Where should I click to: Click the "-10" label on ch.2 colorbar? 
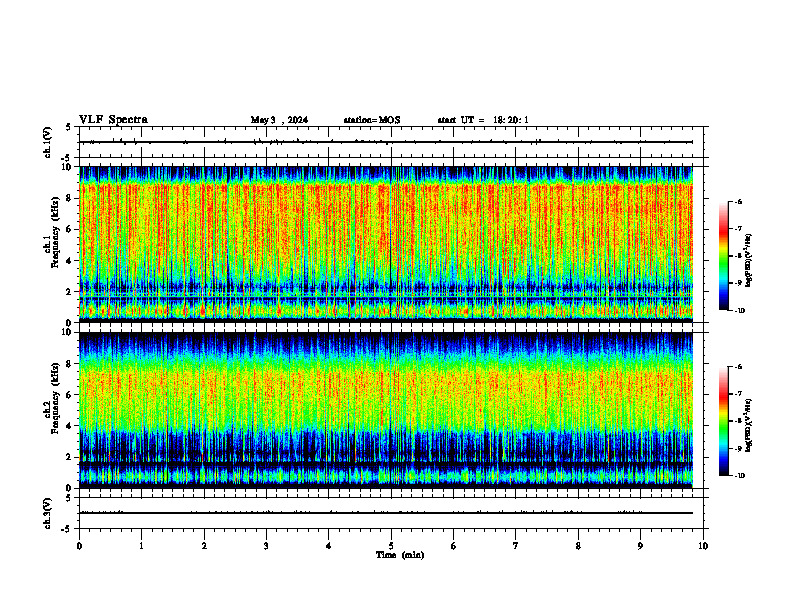point(739,476)
